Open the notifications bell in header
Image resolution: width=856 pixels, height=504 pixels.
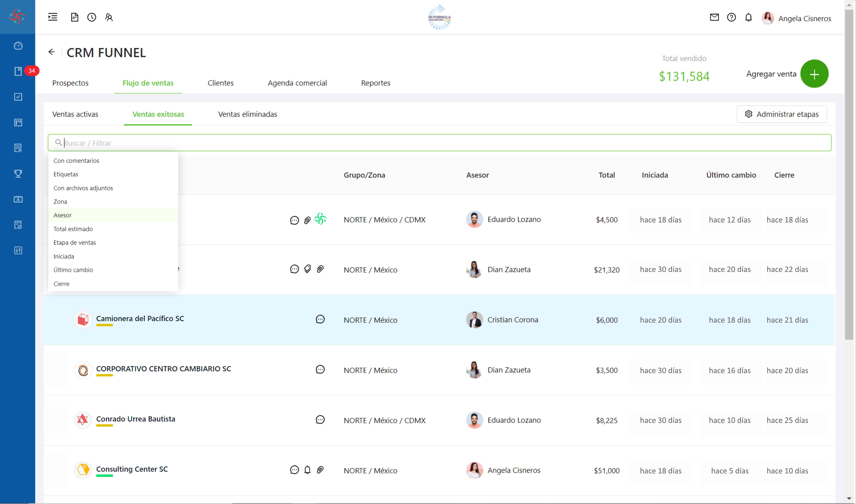click(748, 17)
